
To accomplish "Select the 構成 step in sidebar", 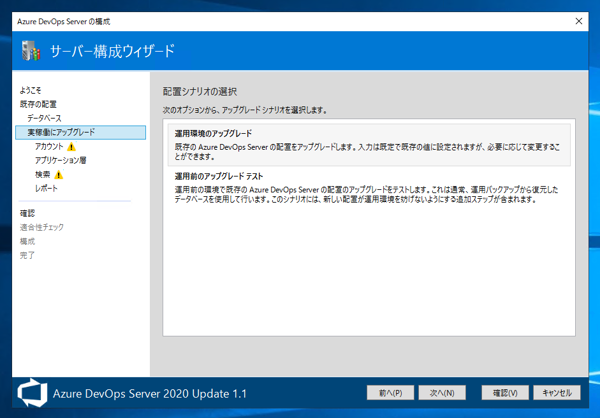I will pos(27,241).
